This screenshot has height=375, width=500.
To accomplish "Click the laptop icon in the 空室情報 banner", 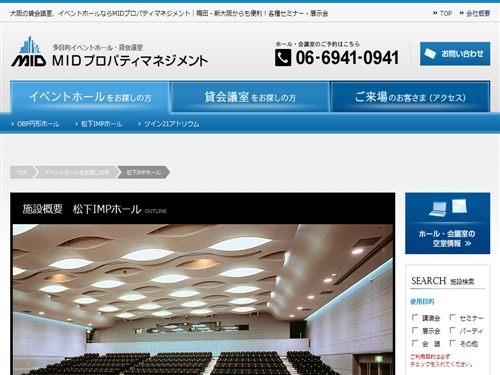I will pos(438,209).
